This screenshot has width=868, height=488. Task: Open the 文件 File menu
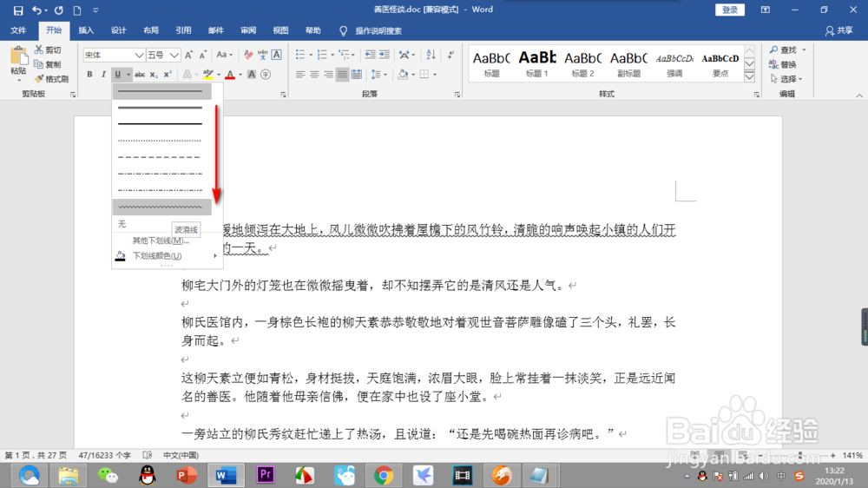[x=18, y=30]
